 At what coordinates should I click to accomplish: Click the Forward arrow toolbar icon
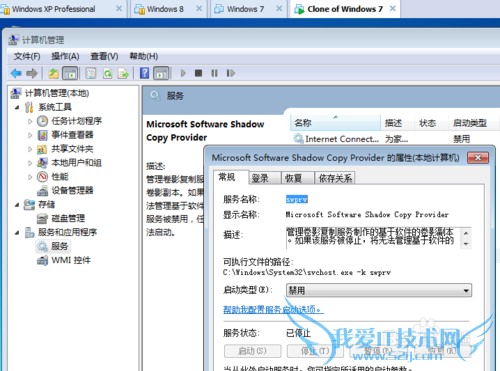click(32, 73)
